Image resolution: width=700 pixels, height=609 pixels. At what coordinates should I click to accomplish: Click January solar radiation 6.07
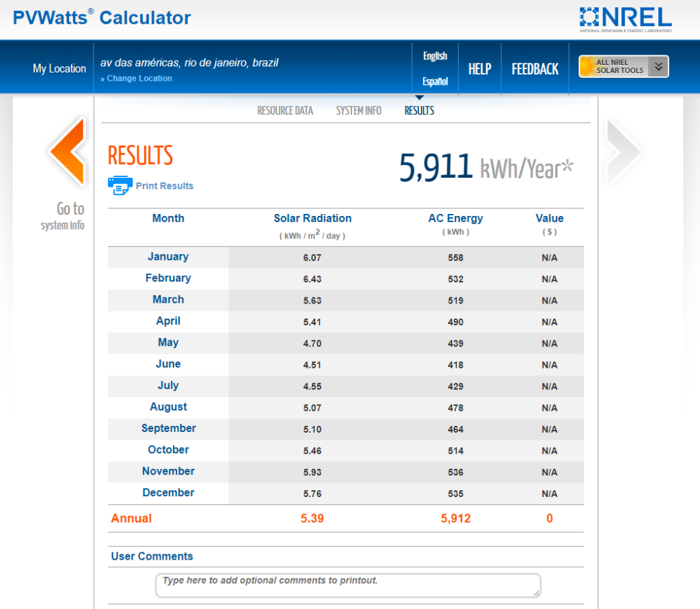coord(312,258)
